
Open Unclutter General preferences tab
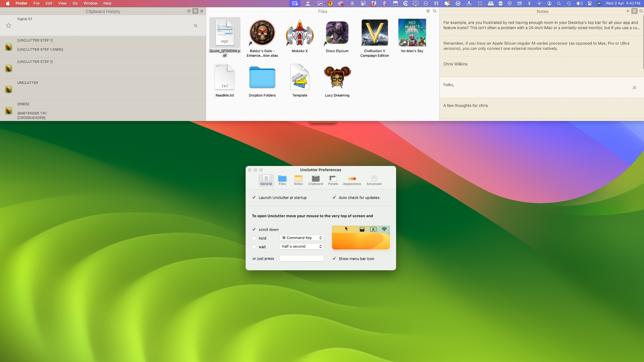(266, 180)
